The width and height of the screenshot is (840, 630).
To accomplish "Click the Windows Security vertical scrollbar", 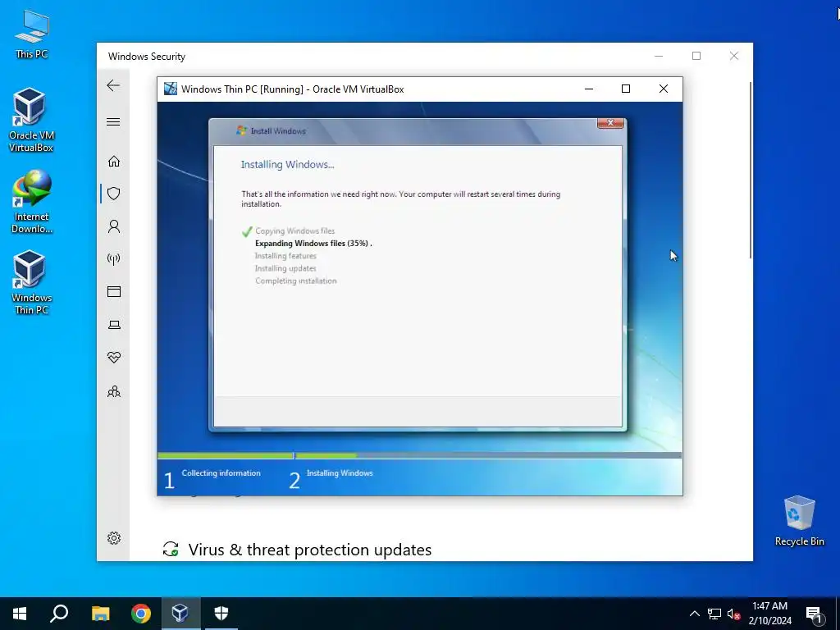I will pos(750,171).
